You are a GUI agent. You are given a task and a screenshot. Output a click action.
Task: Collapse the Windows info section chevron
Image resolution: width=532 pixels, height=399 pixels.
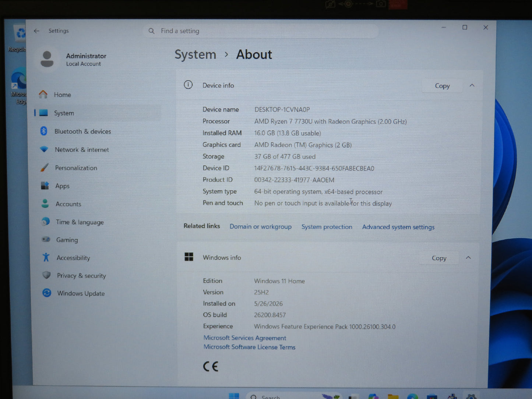(468, 258)
